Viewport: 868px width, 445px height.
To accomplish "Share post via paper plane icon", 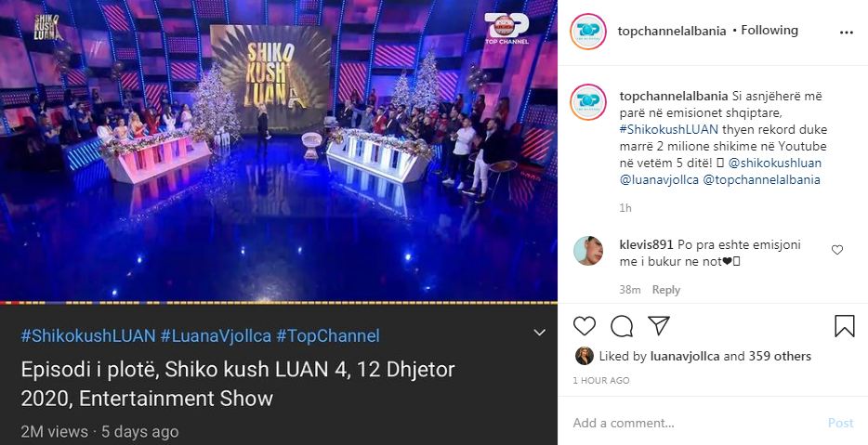I will coord(659,325).
